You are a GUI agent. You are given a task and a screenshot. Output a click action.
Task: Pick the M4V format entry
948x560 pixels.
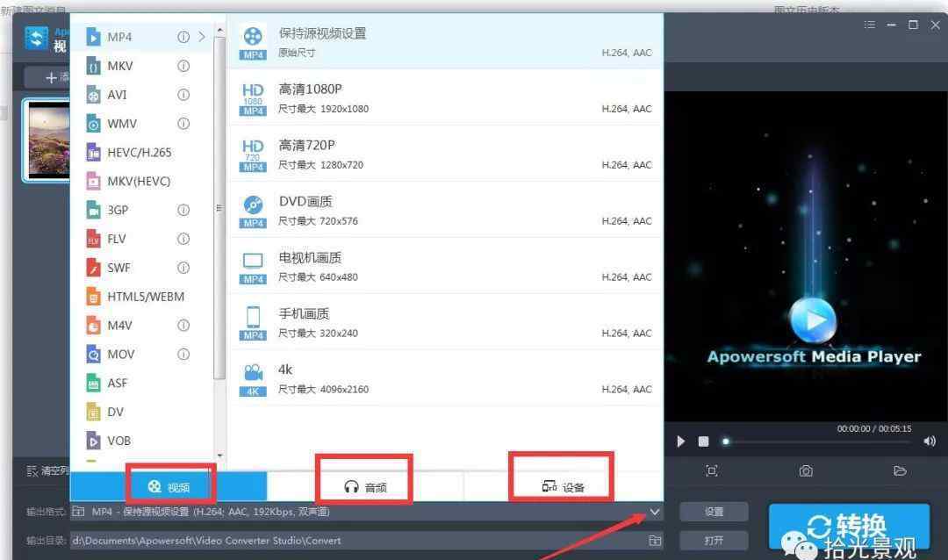pos(141,326)
